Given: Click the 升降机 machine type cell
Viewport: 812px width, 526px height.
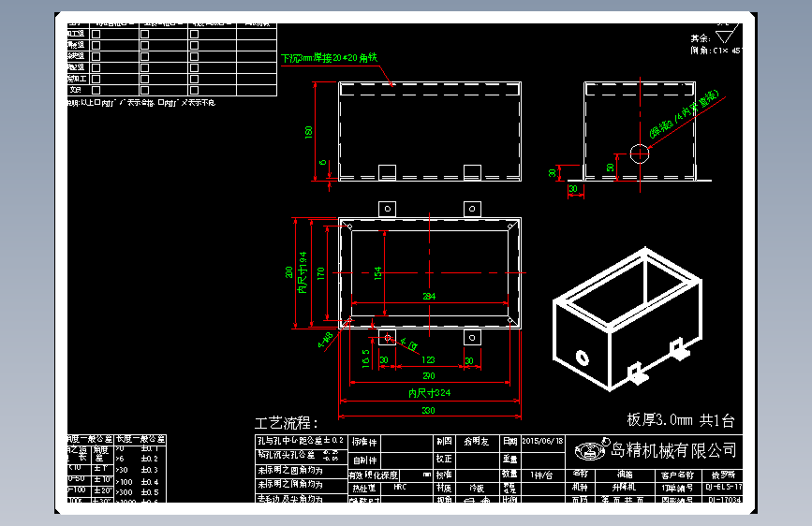Looking at the screenshot, I should (x=624, y=488).
